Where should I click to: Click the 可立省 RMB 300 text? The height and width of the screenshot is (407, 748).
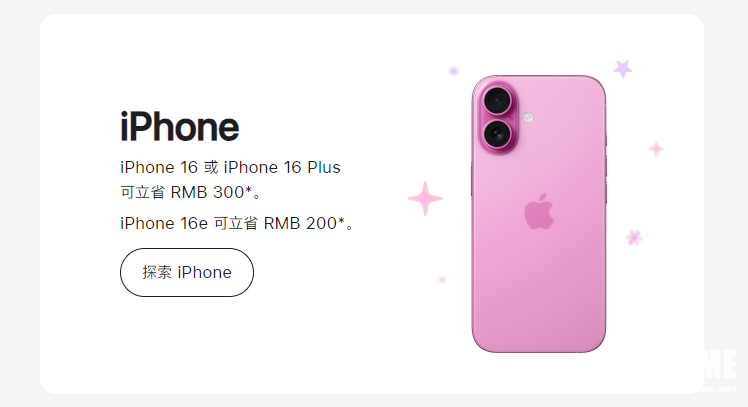tap(190, 192)
